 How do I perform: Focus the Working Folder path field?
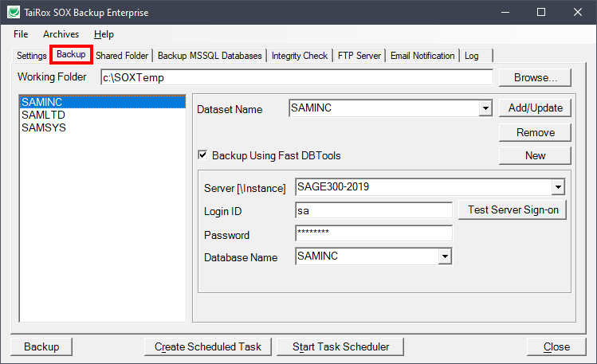[297, 78]
